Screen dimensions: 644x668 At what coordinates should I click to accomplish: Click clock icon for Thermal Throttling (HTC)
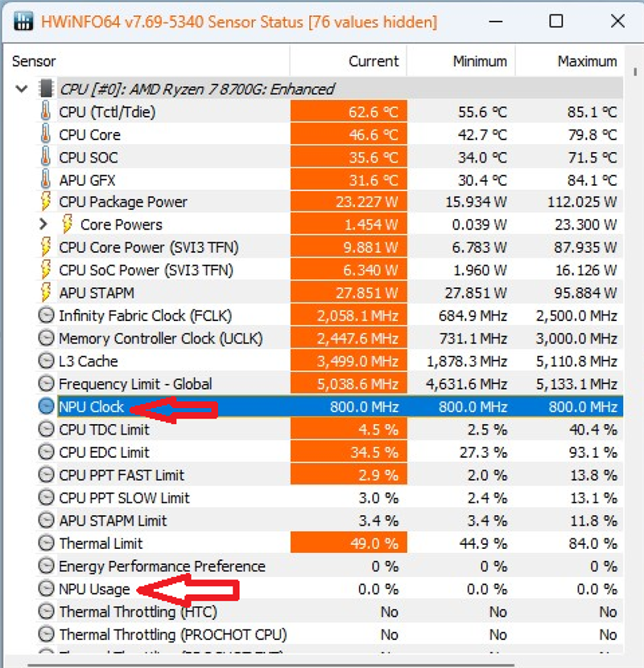(x=46, y=612)
